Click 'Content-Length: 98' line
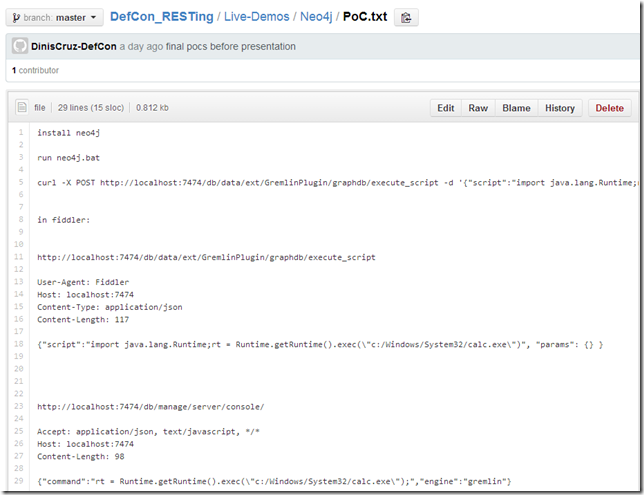Viewport: 644px width, 495px height. click(x=80, y=456)
